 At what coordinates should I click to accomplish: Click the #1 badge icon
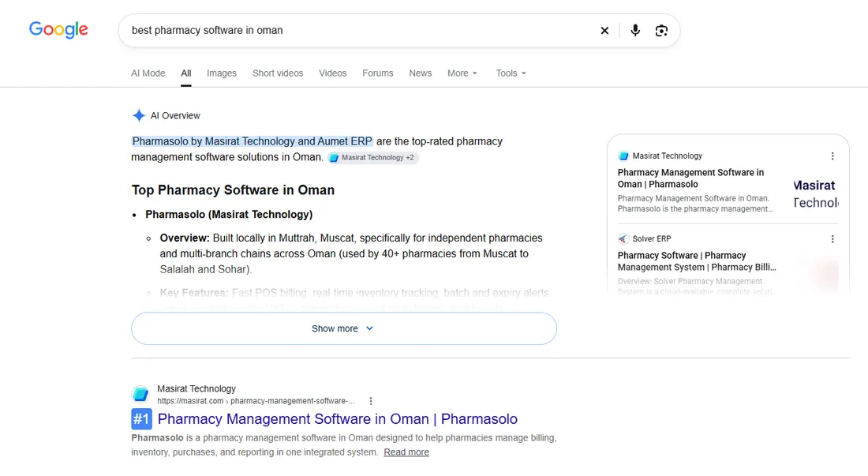(x=142, y=419)
